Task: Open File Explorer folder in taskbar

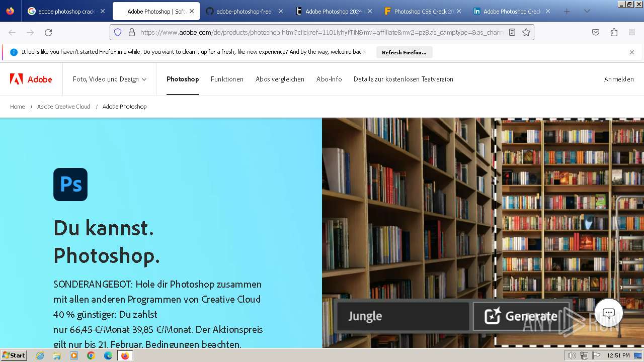Action: click(57, 355)
